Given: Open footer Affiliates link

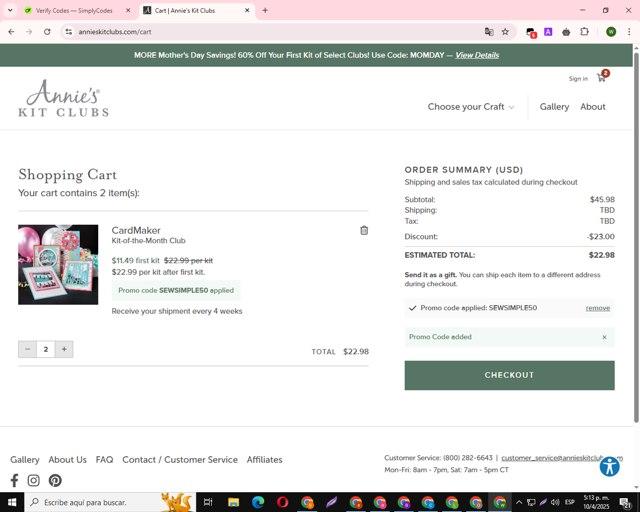Looking at the screenshot, I should (264, 460).
